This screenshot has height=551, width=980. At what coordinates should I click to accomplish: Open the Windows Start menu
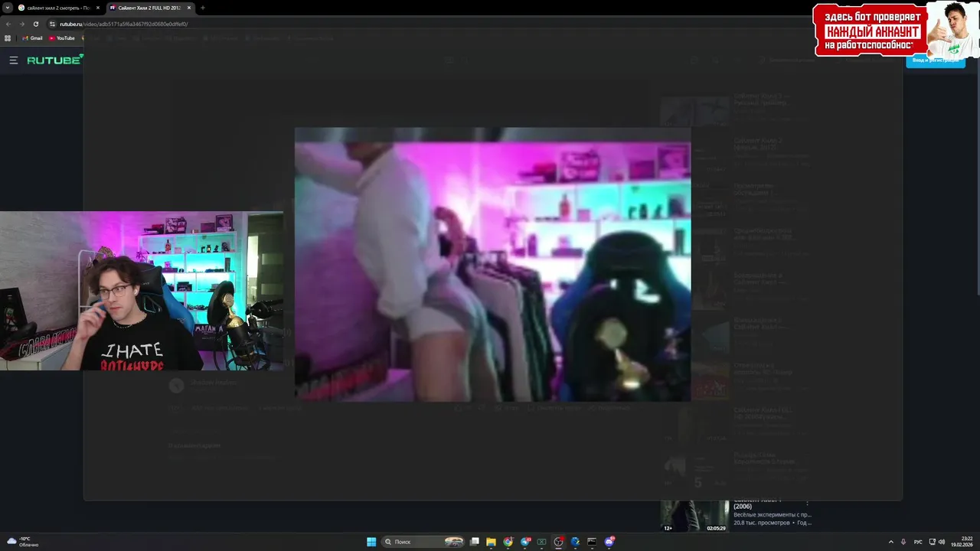(x=371, y=542)
